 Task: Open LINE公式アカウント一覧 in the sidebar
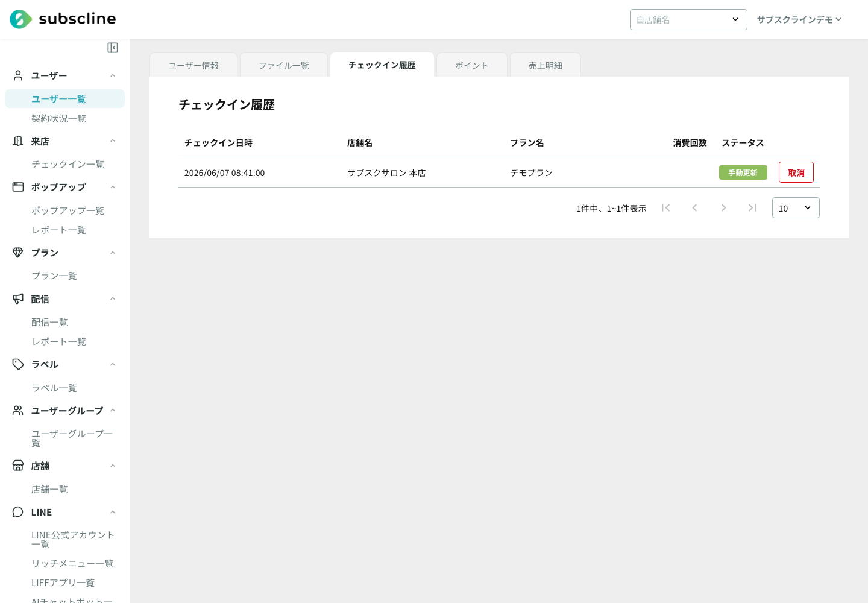73,540
